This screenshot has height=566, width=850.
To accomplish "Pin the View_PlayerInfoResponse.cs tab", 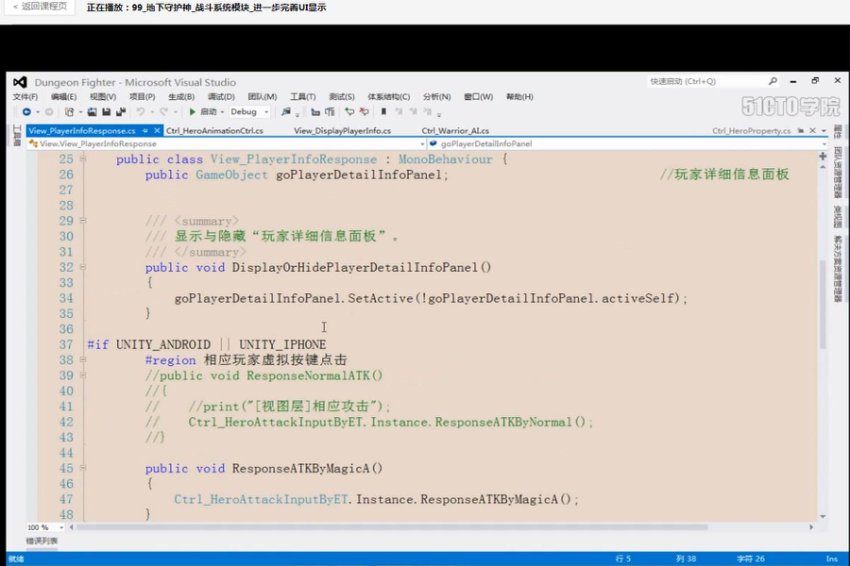I will point(145,130).
